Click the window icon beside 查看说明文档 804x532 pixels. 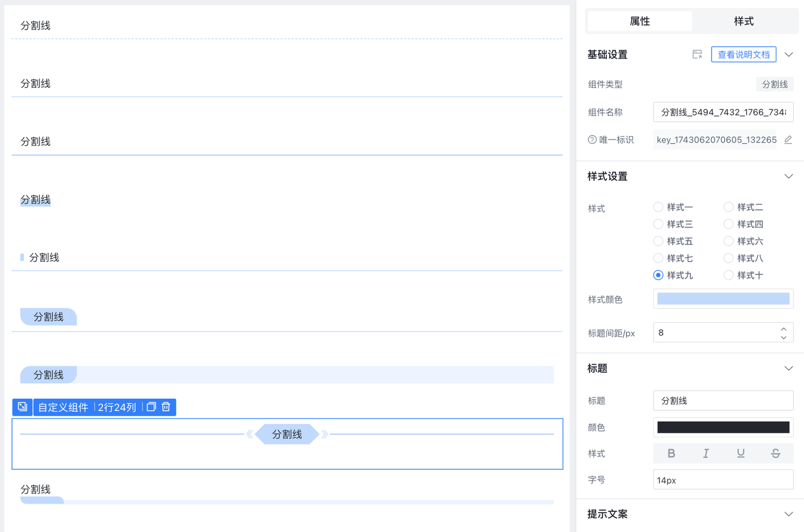[x=697, y=55]
